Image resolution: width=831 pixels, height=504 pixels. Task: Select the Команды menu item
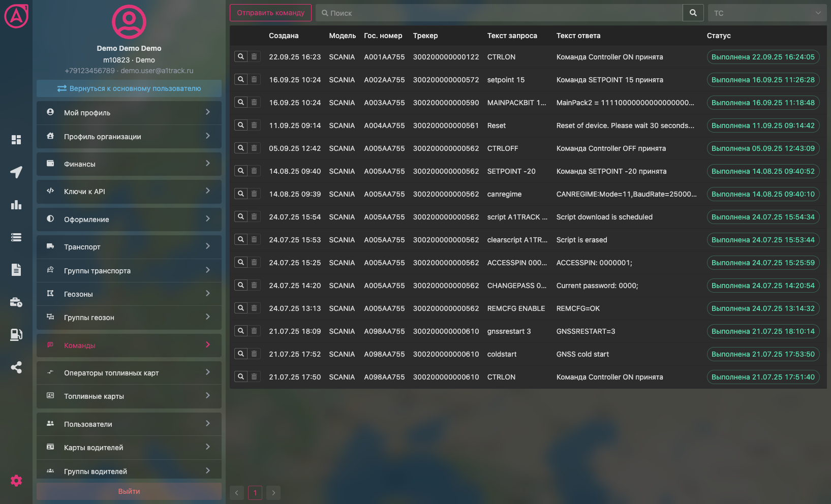click(129, 345)
